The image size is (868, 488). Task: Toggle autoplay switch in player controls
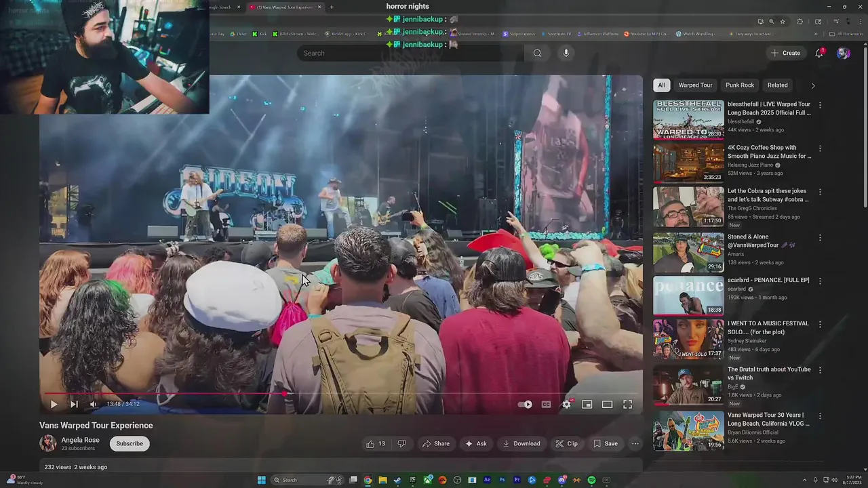coord(525,404)
